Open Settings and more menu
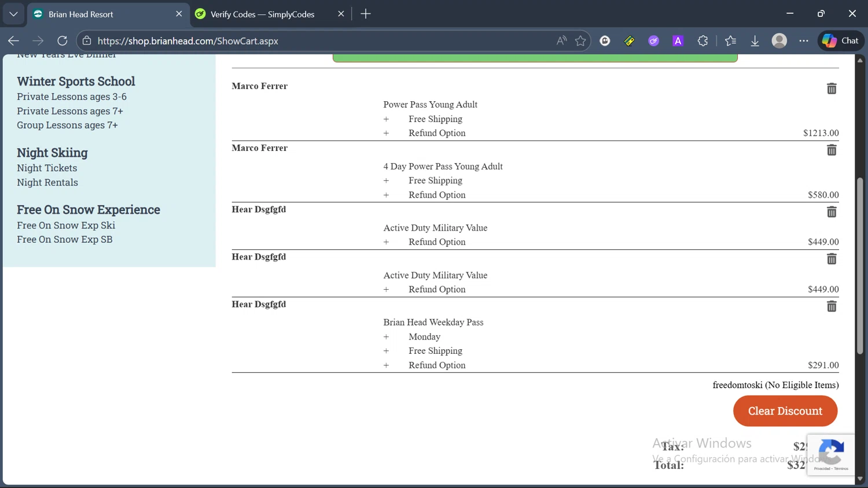 point(804,41)
